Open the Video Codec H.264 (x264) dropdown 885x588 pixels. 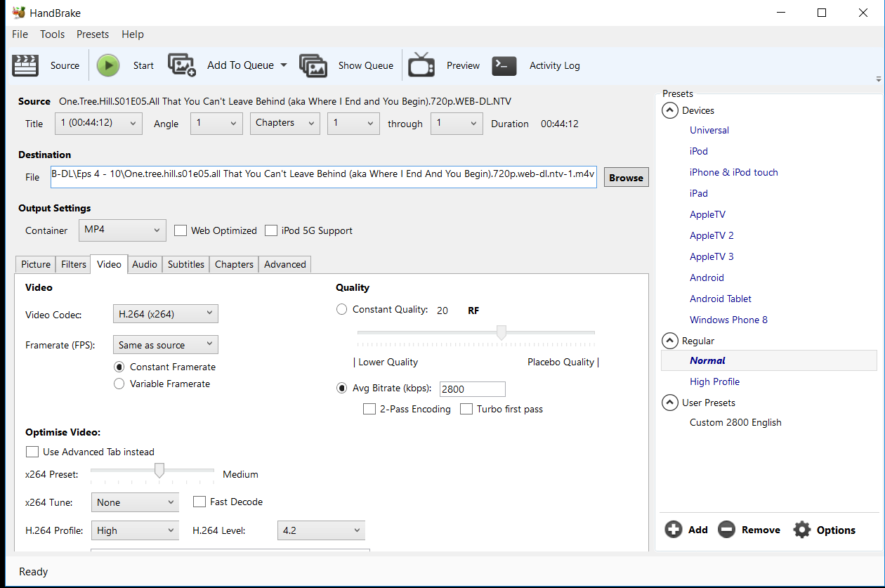[165, 313]
